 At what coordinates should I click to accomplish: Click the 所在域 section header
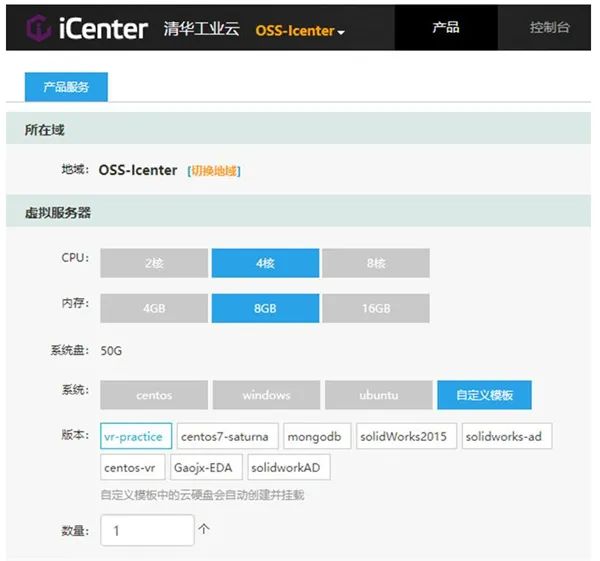pos(298,129)
